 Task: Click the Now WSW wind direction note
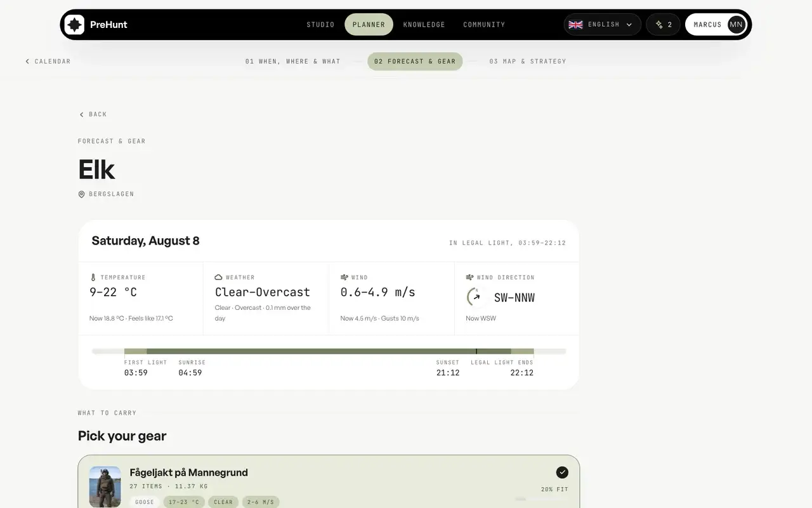coord(481,318)
